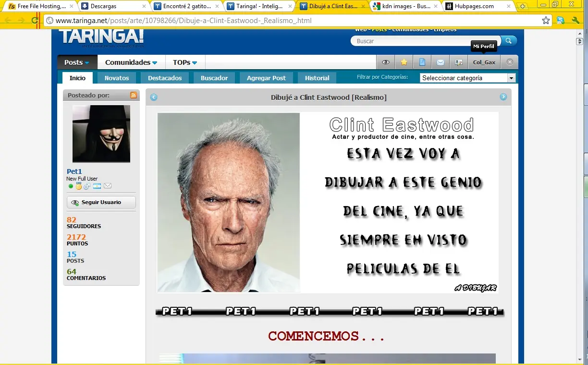The height and width of the screenshot is (365, 588).
Task: Click the Skype extension icon in toolbar
Action: click(561, 21)
